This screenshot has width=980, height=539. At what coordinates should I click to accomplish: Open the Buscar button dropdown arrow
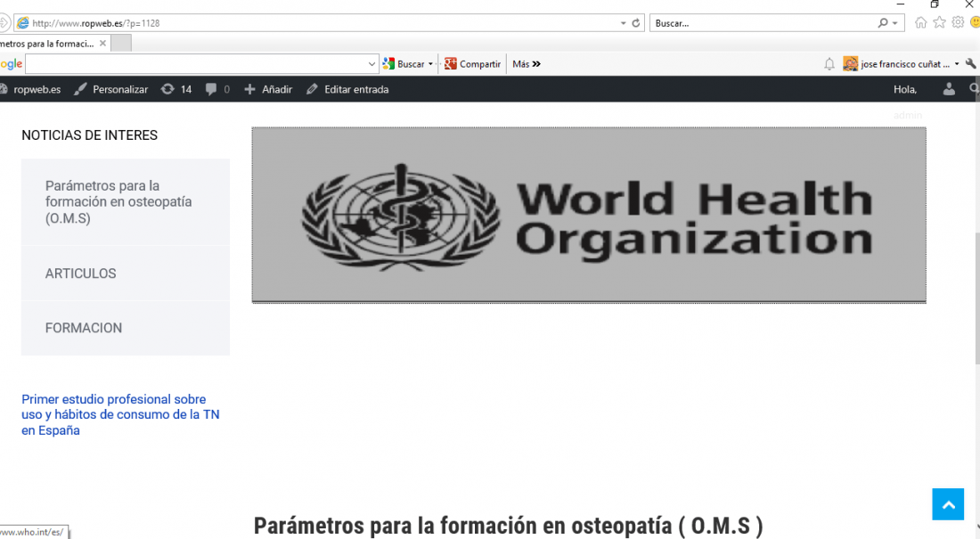(x=430, y=64)
